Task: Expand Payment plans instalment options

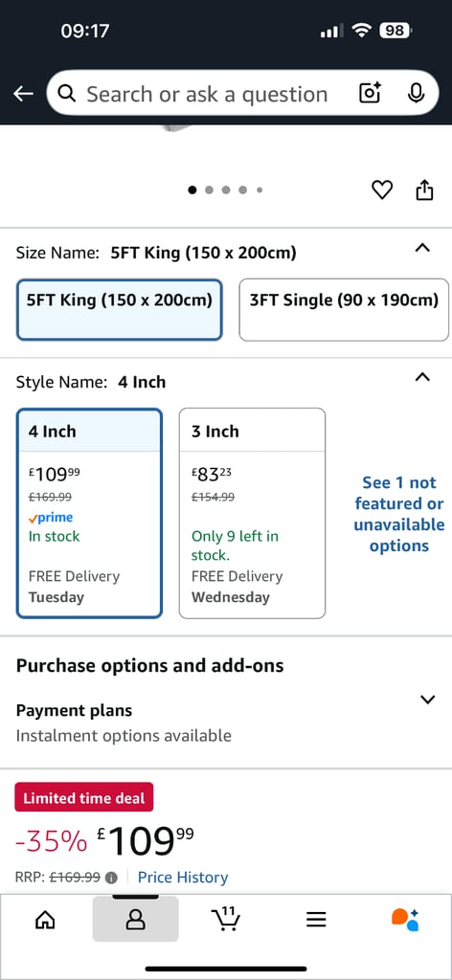Action: click(x=226, y=724)
